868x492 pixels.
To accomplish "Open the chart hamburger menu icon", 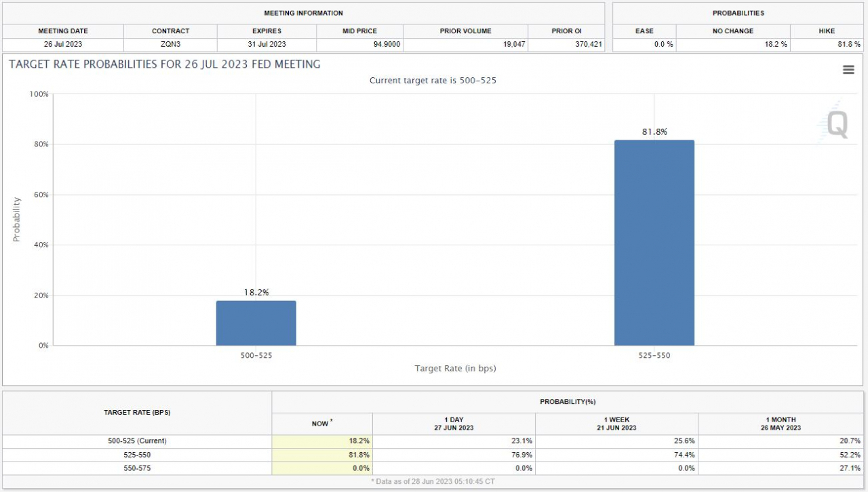I will pos(848,70).
